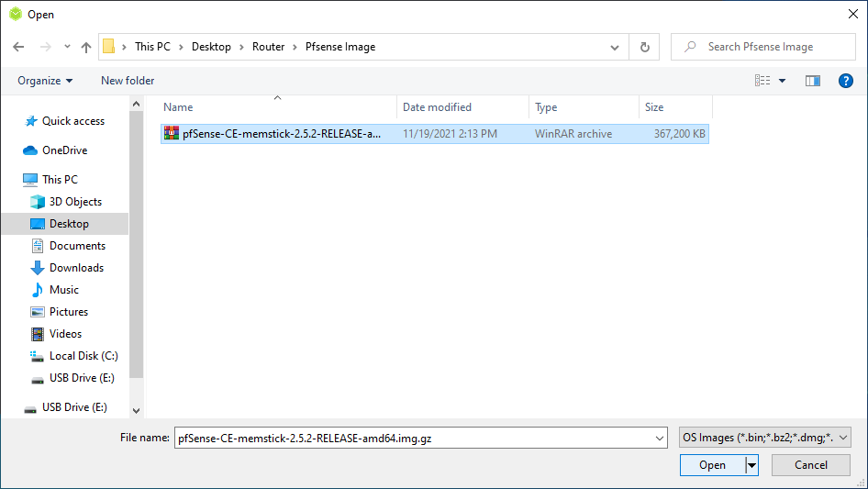The height and width of the screenshot is (489, 868).
Task: Open Local Disk (C:)
Action: tap(83, 356)
